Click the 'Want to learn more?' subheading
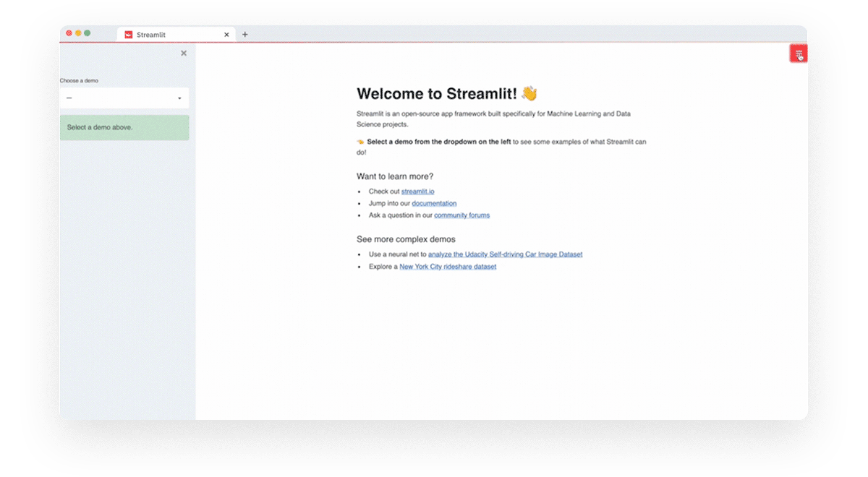Image resolution: width=868 pixels, height=477 pixels. (x=395, y=176)
